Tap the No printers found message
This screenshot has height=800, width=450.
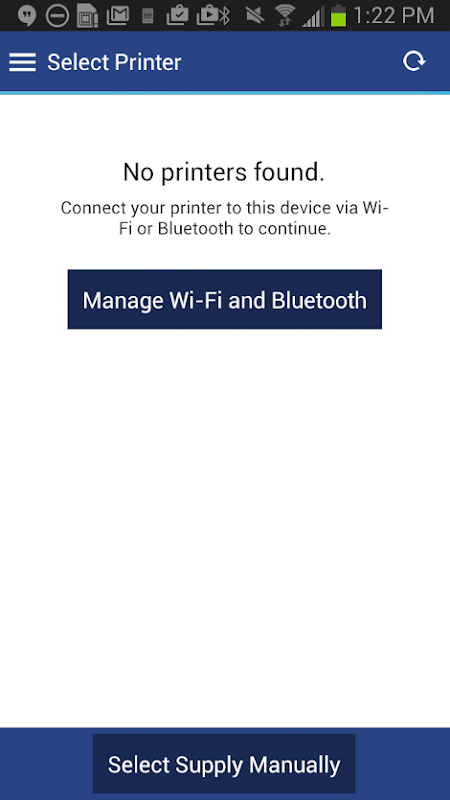tap(224, 172)
